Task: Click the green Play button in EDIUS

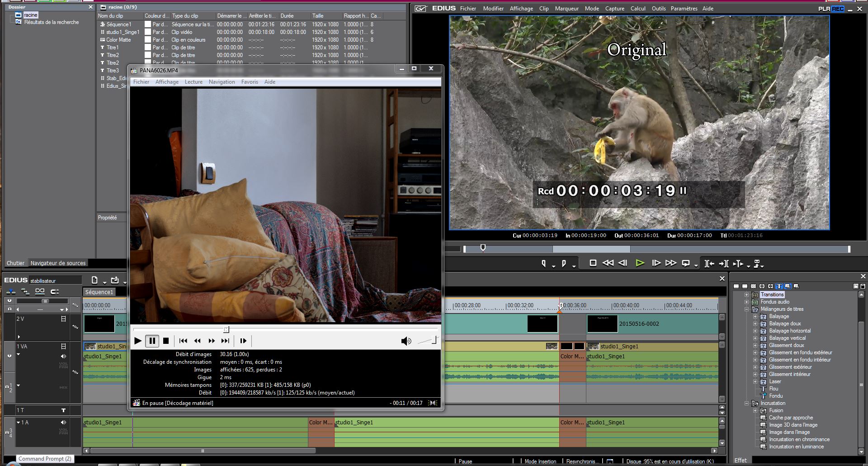Action: (640, 263)
